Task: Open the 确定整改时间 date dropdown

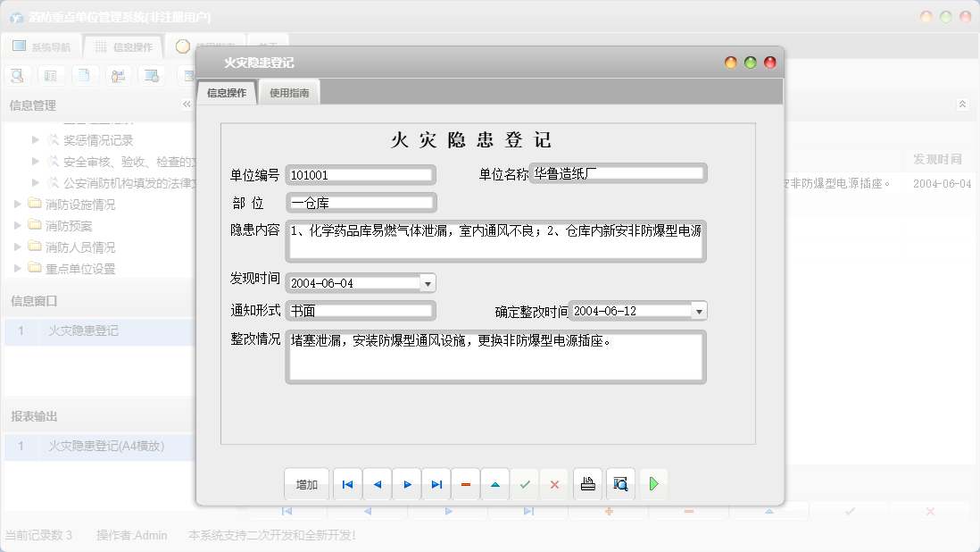Action: tap(697, 311)
